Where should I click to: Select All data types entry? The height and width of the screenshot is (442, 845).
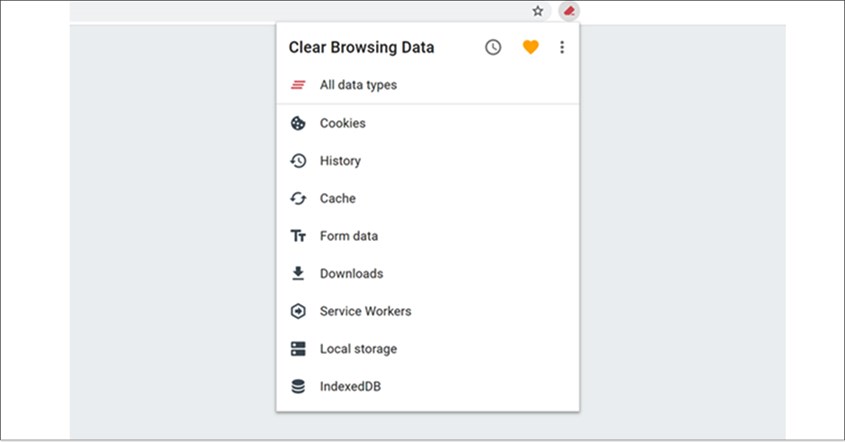(x=358, y=85)
